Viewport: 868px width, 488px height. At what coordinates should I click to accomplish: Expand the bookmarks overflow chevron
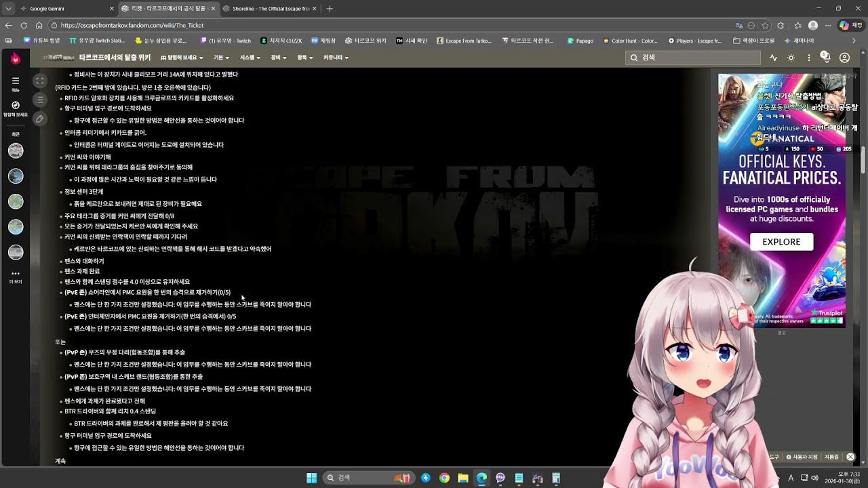click(x=854, y=41)
